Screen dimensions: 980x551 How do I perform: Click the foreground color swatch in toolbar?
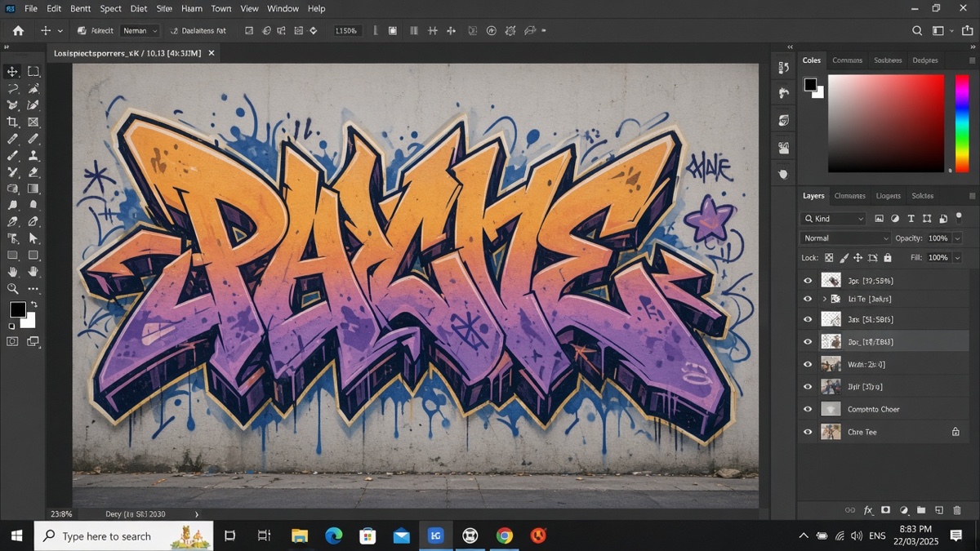(17, 309)
